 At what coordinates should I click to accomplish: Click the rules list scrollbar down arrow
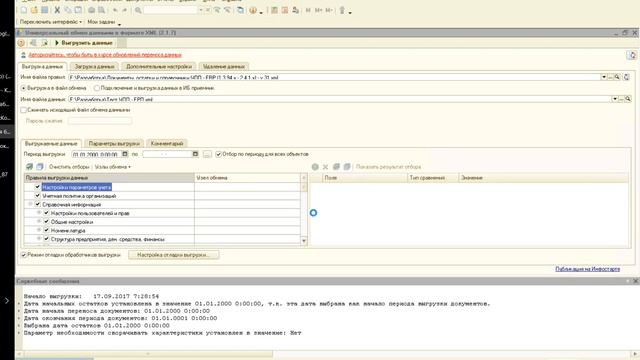coord(304,241)
